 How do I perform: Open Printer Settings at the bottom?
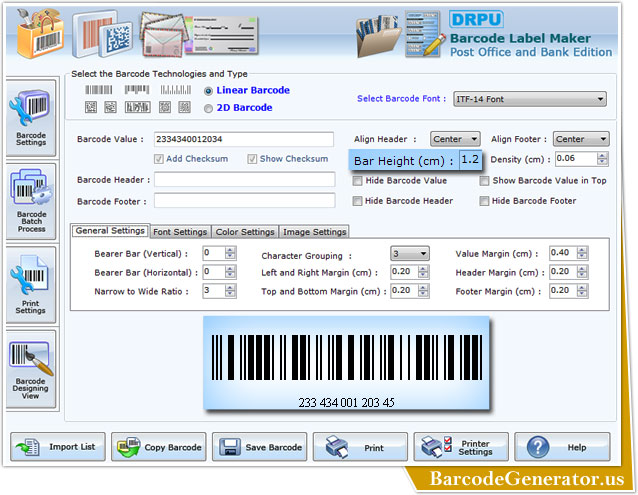pos(460,447)
